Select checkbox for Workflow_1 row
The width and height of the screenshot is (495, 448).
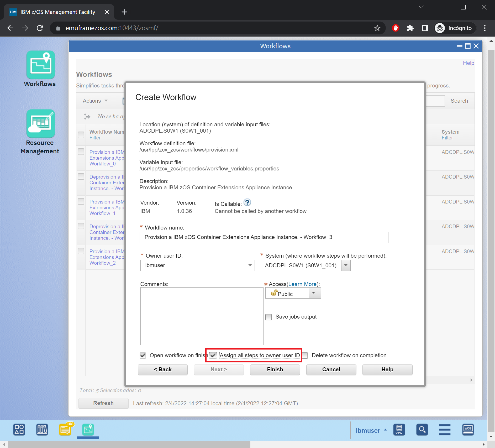pyautogui.click(x=81, y=201)
